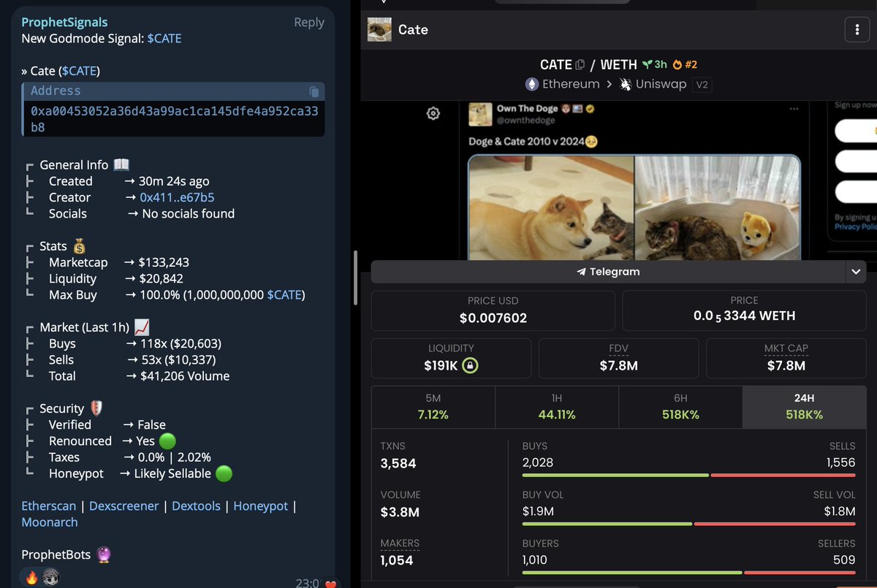This screenshot has height=588, width=877.
Task: Click the V2 version badge
Action: point(702,85)
